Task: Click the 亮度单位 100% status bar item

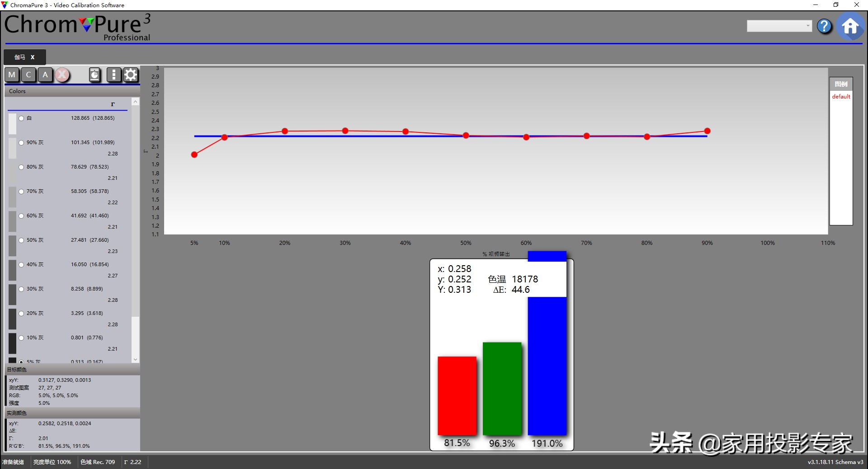Action: [x=52, y=462]
